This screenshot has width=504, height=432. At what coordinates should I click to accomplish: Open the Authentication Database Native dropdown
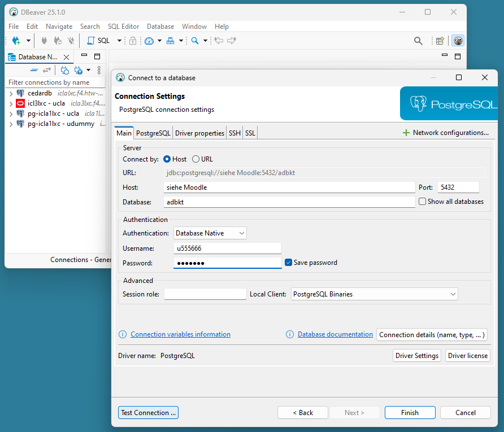tap(210, 233)
